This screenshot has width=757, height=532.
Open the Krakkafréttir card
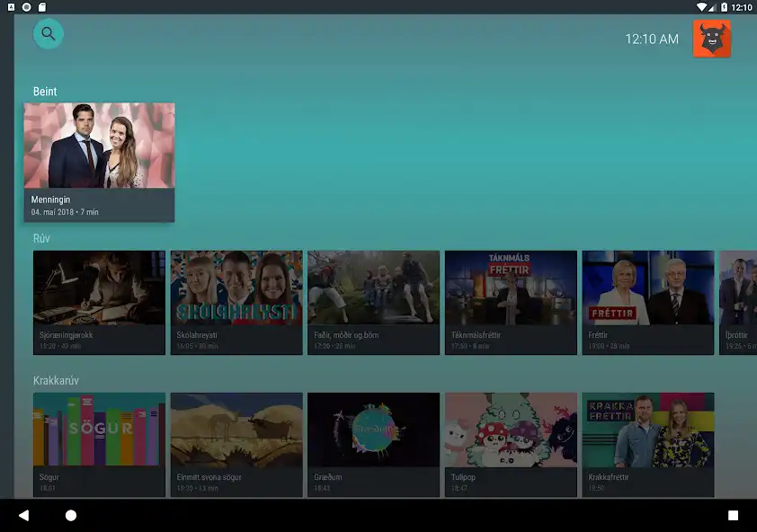(648, 445)
